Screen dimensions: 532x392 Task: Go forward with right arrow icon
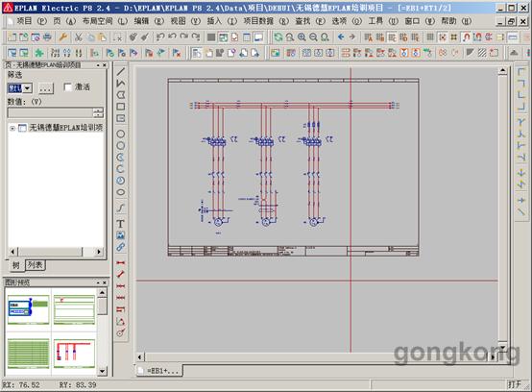pos(352,37)
